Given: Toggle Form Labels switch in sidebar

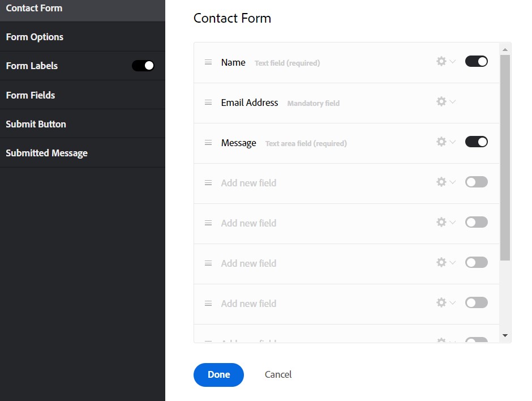Looking at the screenshot, I should [143, 66].
